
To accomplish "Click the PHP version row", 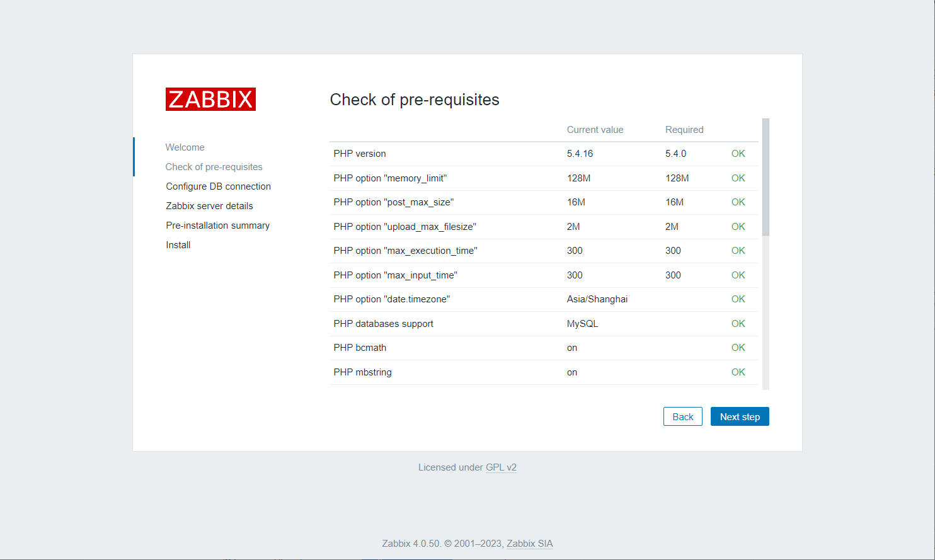I will [x=360, y=154].
